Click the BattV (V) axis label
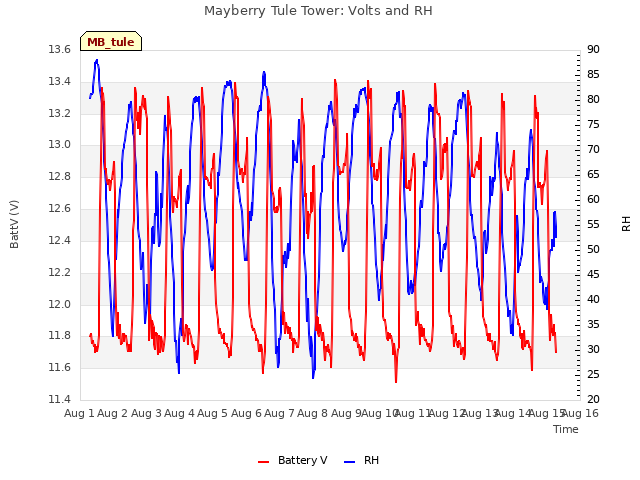Screen dimensions: 640x480 pos(14,224)
